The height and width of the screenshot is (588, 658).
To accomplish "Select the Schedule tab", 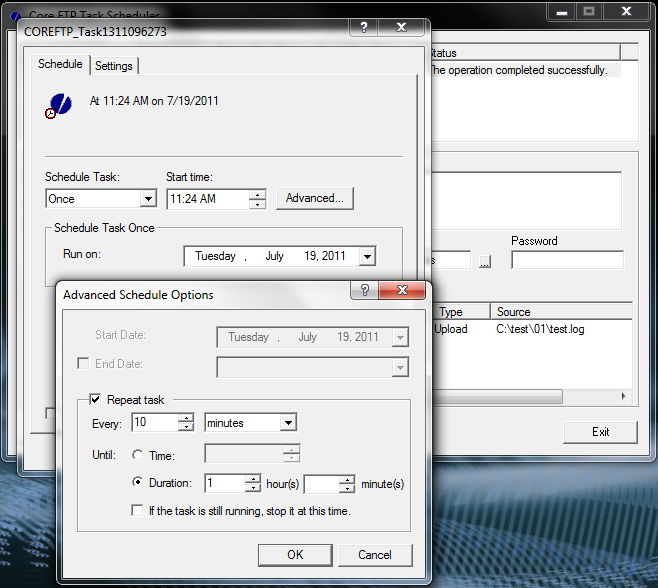I will [60, 65].
